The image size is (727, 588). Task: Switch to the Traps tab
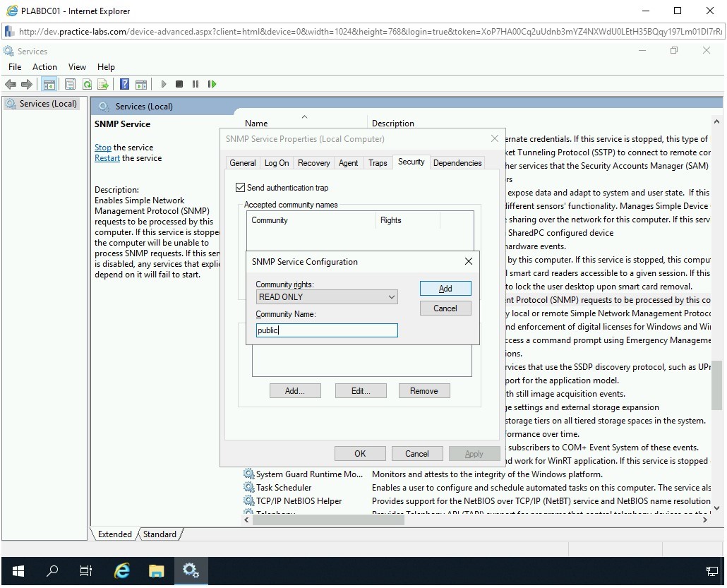[378, 163]
